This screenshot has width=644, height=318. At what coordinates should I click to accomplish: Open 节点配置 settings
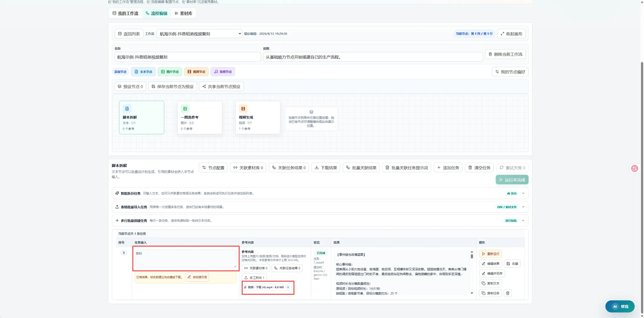pos(213,168)
